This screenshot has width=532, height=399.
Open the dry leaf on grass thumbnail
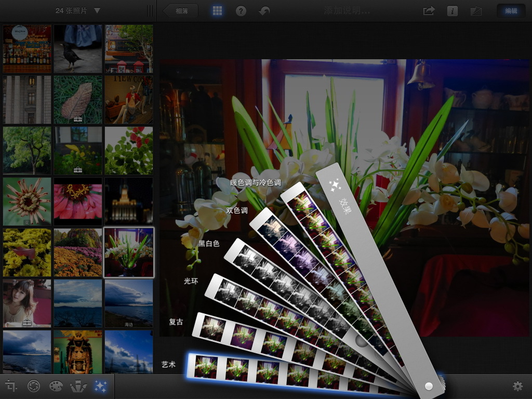[78, 100]
